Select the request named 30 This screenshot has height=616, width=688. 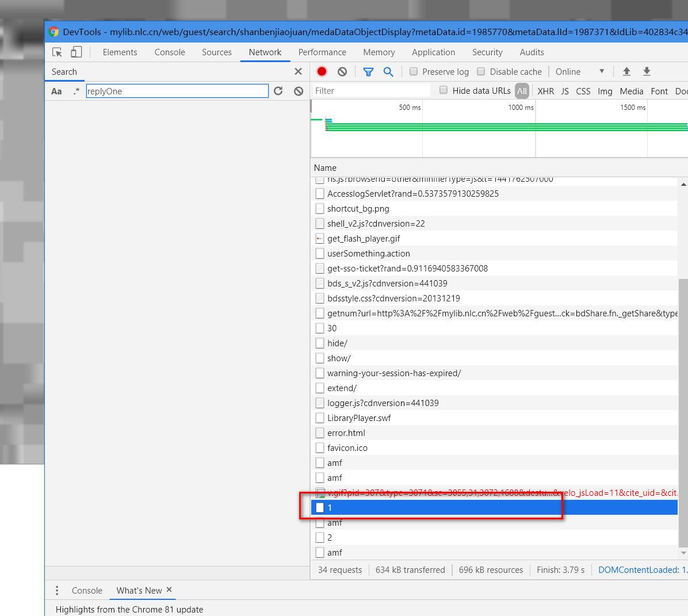pyautogui.click(x=494, y=328)
